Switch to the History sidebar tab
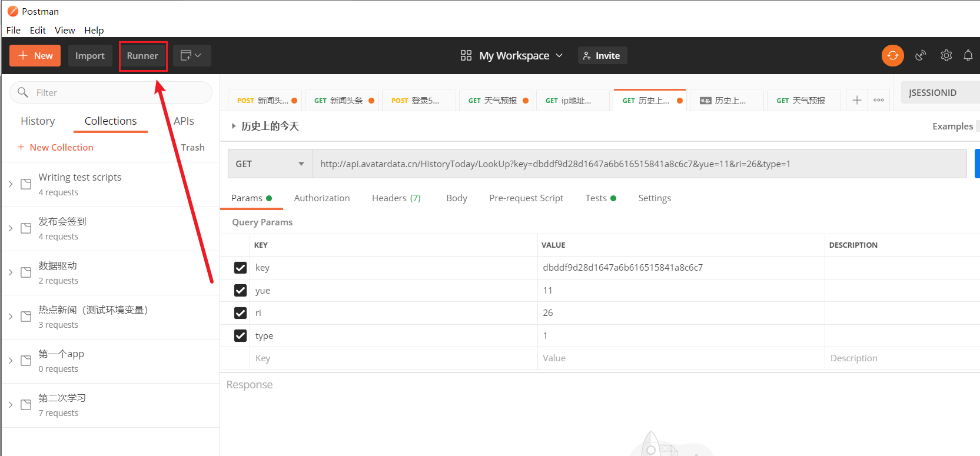 tap(38, 121)
